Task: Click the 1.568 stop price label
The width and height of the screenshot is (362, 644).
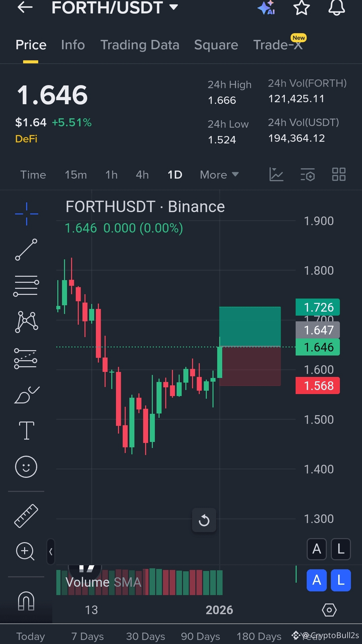Action: [318, 386]
